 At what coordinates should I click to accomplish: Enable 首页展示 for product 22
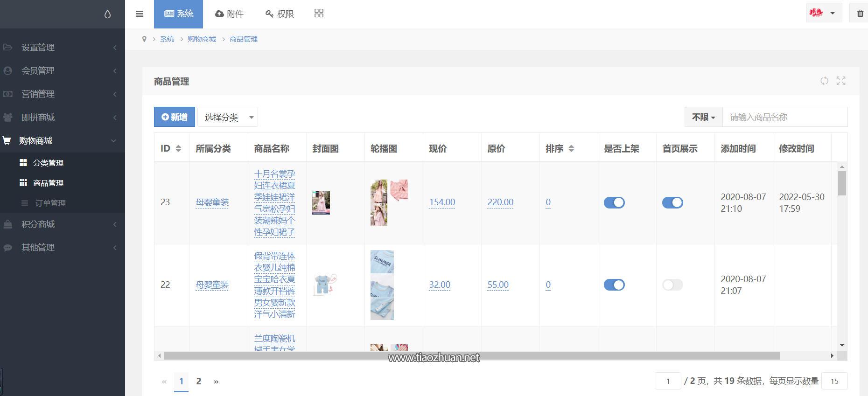672,285
